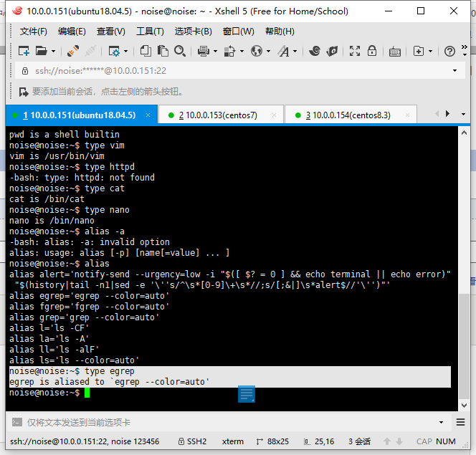The height and width of the screenshot is (455, 476).
Task: Close the 10.0.0.151 ubuntu tab
Action: (148, 115)
